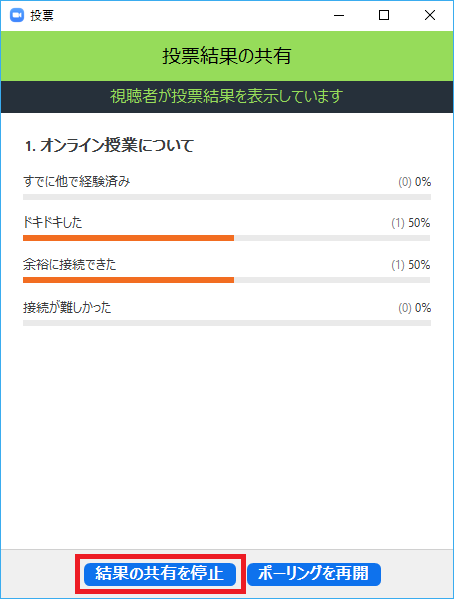This screenshot has height=599, width=454.
Task: Click the (1) 50% count for ドキドキした
Action: (411, 223)
